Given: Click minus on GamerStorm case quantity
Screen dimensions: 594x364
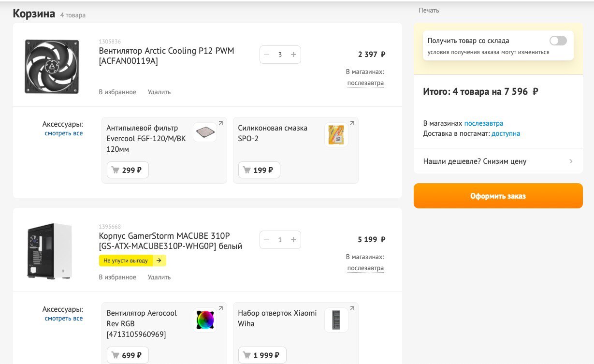Looking at the screenshot, I should pyautogui.click(x=266, y=240).
